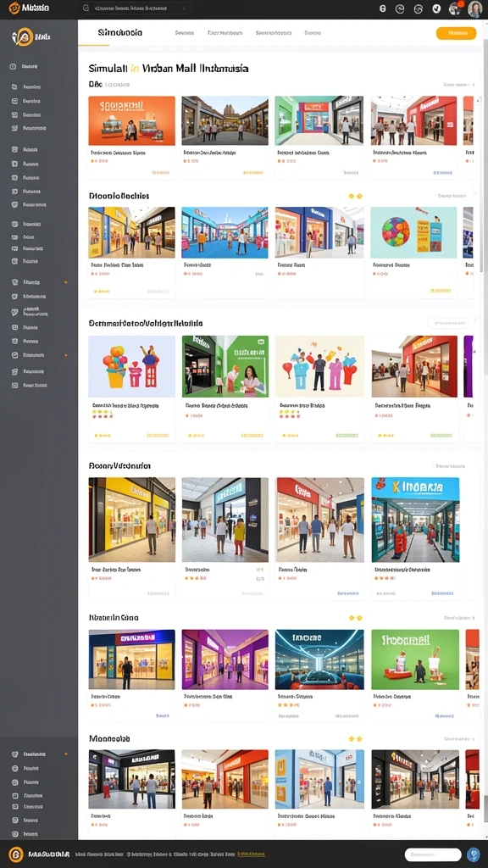This screenshot has height=868, width=488.
Task: Open the green thumbnail with drinks in the fifth row
Action: (x=415, y=659)
